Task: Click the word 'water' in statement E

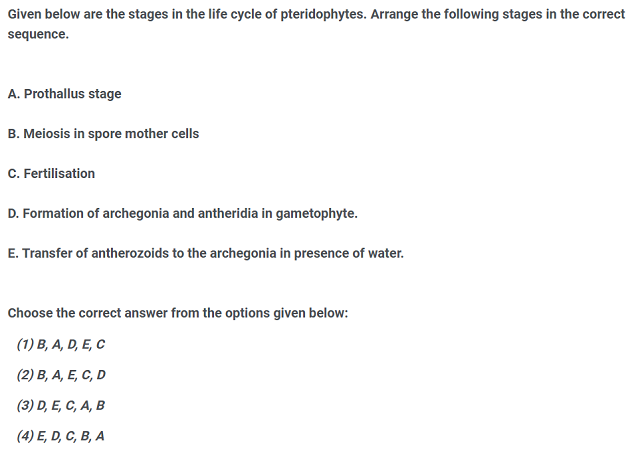Action: pyautogui.click(x=383, y=254)
